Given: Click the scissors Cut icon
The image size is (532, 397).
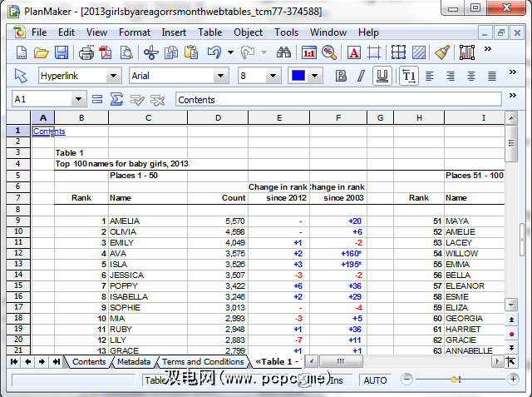Looking at the screenshot, I should (150, 52).
